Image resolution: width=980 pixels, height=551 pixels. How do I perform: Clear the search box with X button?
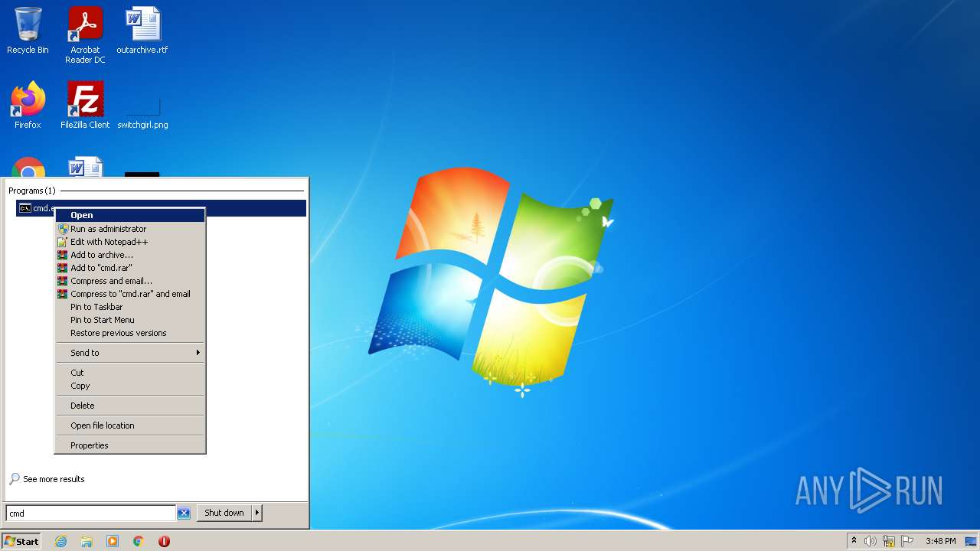tap(184, 514)
